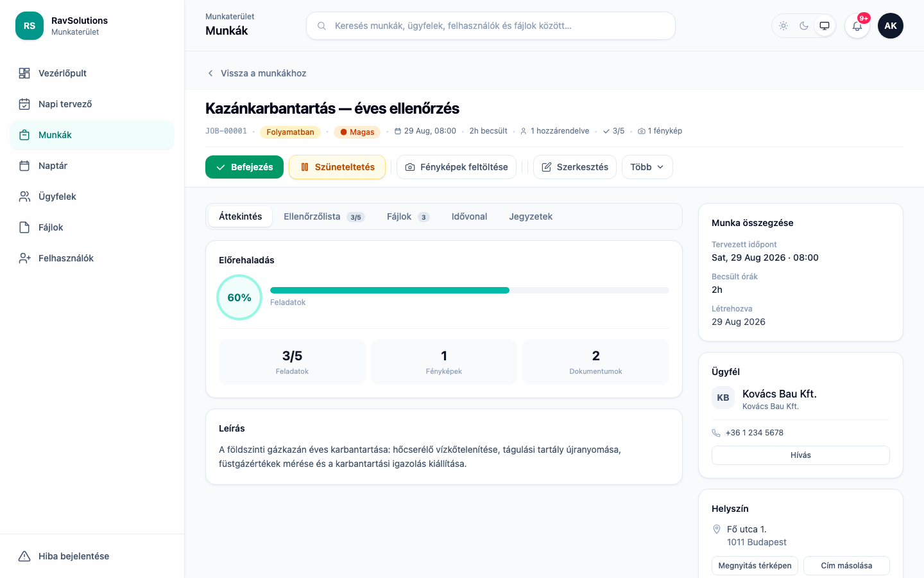Click Kovács Bau Kft. client name
This screenshot has height=578, width=924.
pos(780,394)
